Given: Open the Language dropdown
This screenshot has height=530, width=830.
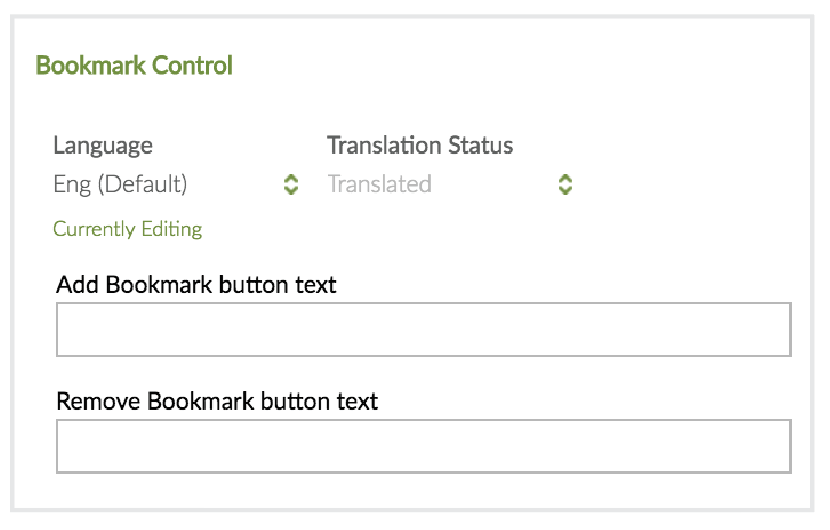Looking at the screenshot, I should 176,185.
